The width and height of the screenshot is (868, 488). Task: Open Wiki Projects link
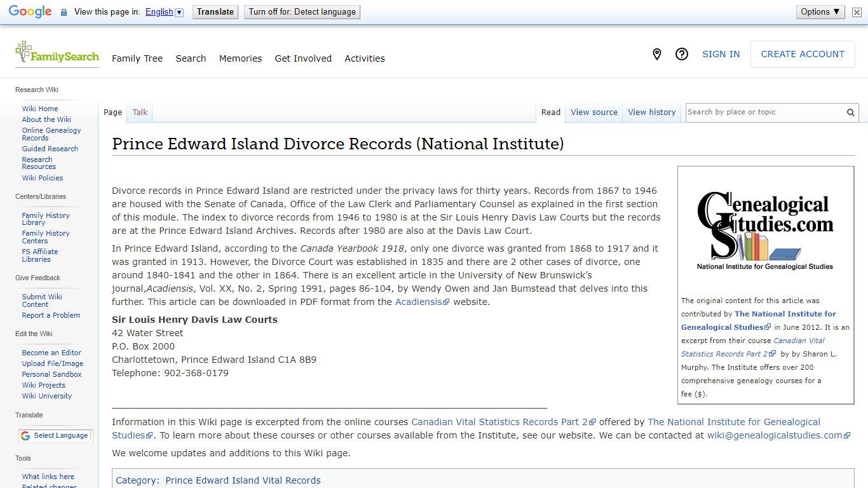tap(44, 385)
